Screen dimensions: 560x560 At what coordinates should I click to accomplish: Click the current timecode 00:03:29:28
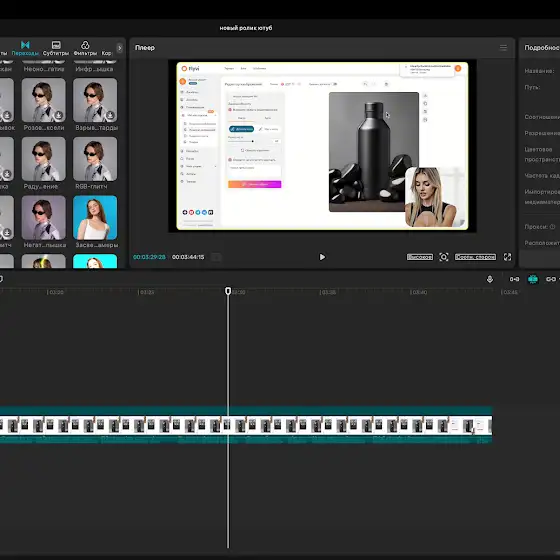tap(149, 257)
